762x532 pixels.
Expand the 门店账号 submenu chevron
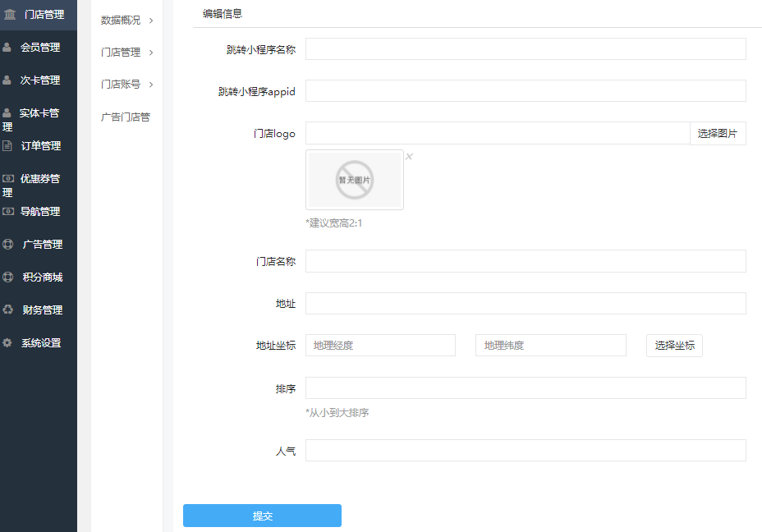151,85
